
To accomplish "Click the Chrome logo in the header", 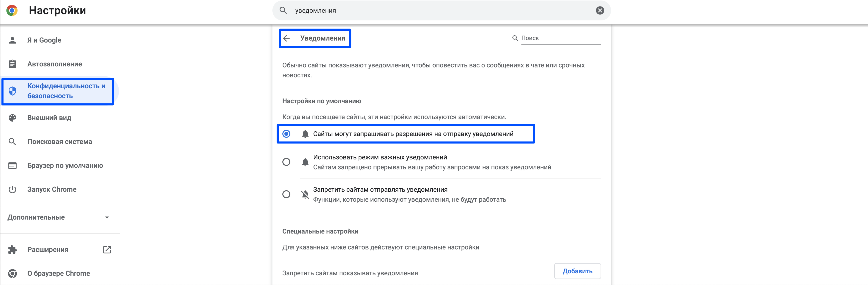I will [x=12, y=10].
